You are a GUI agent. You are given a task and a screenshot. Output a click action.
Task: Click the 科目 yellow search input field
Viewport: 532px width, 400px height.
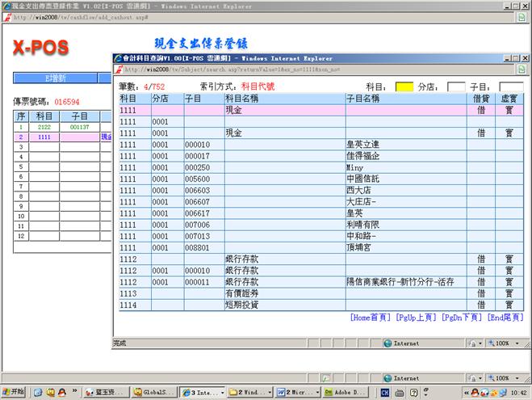[404, 86]
